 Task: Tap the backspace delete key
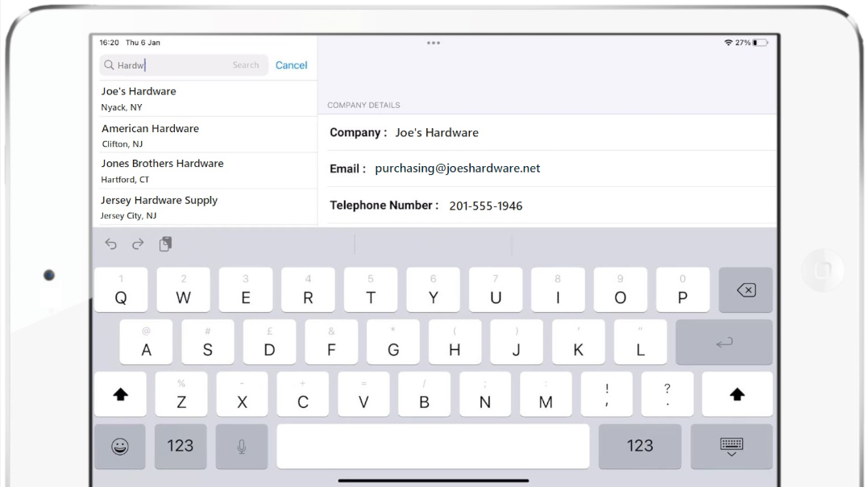(x=745, y=289)
